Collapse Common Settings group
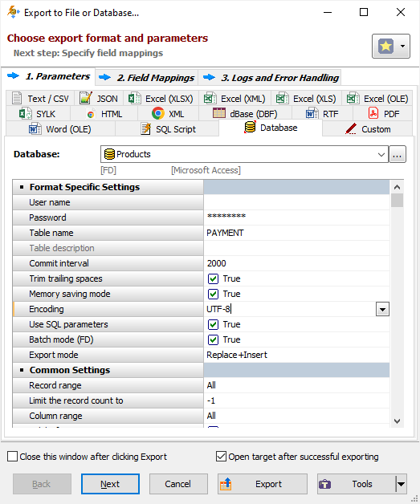420x504 pixels. point(22,370)
